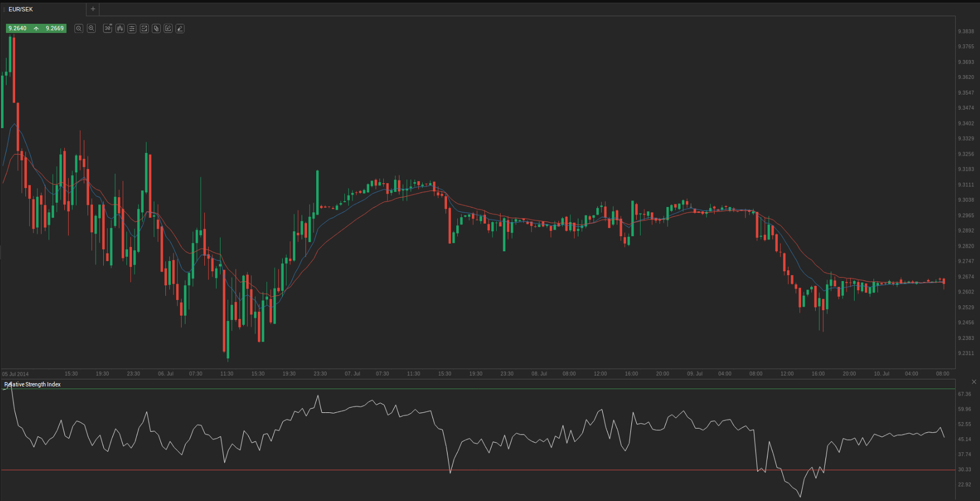Click the indicators chart icon
This screenshot has height=501, width=980.
point(144,29)
